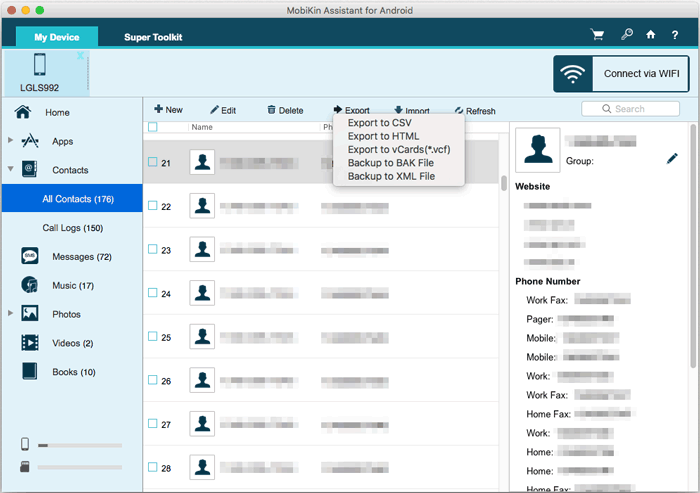Image resolution: width=700 pixels, height=493 pixels.
Task: Click the avatar of contact 24
Action: tap(202, 293)
